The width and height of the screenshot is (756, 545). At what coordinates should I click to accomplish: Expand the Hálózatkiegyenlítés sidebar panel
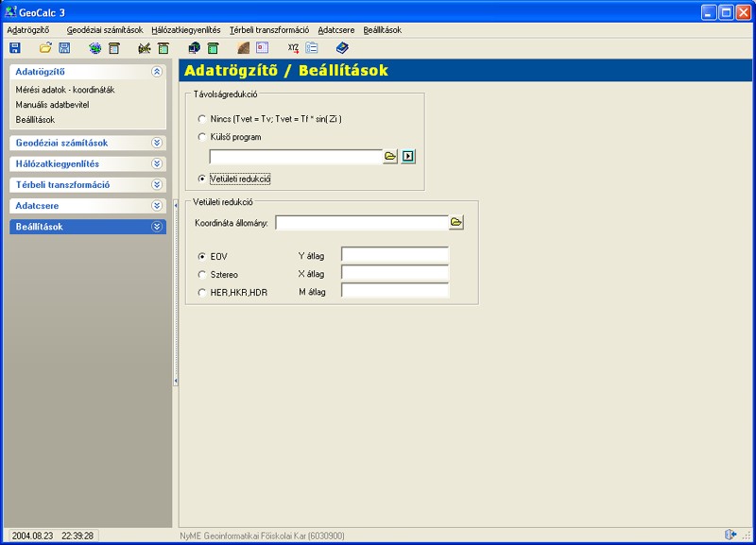(x=157, y=163)
